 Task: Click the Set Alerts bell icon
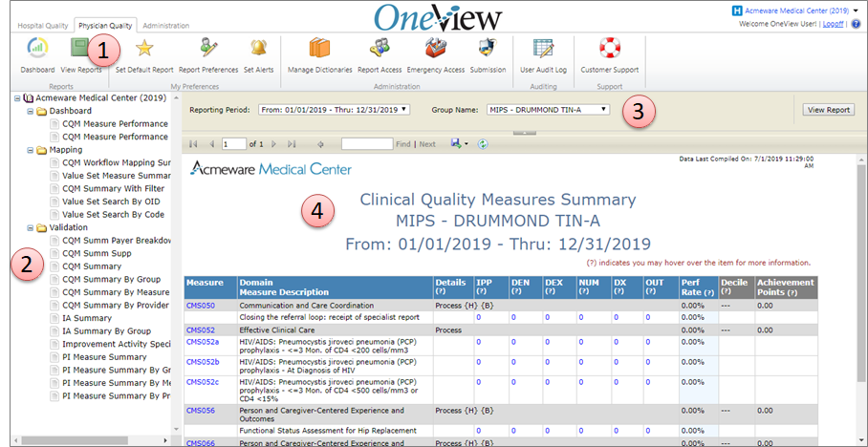click(258, 48)
